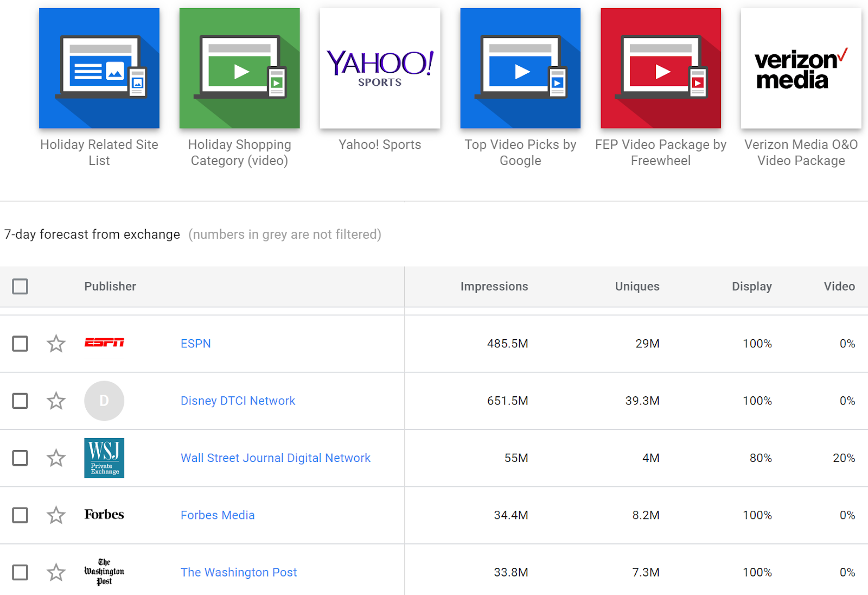The image size is (868, 595).
Task: Open the Holiday Related Site List tile
Action: (x=99, y=68)
